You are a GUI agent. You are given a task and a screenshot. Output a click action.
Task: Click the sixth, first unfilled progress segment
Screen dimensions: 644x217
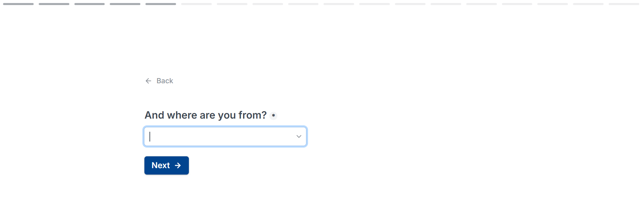tap(196, 4)
